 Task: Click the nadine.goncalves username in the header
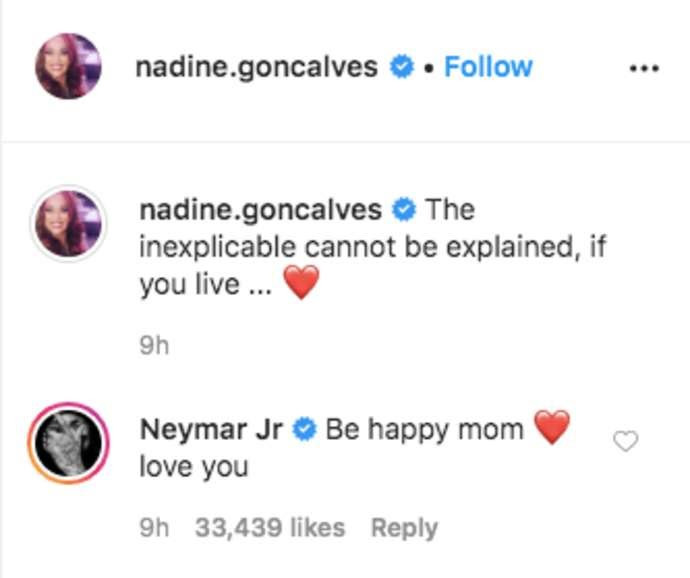[x=256, y=67]
